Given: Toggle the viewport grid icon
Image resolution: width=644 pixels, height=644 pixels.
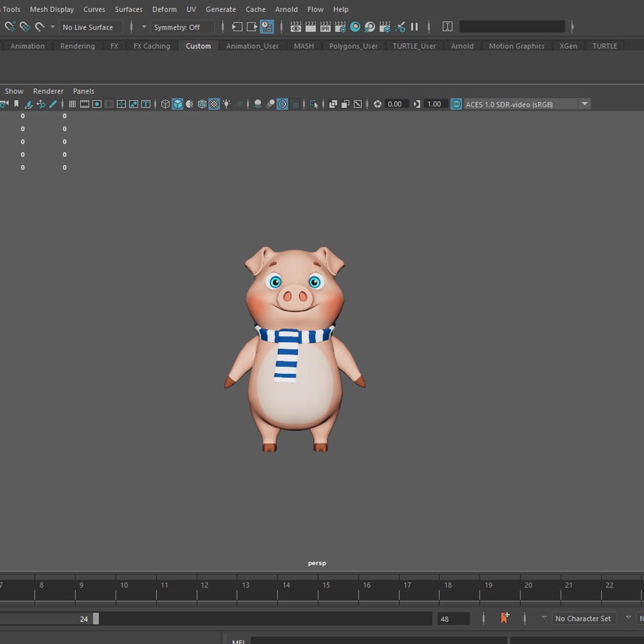Looking at the screenshot, I should click(x=72, y=104).
